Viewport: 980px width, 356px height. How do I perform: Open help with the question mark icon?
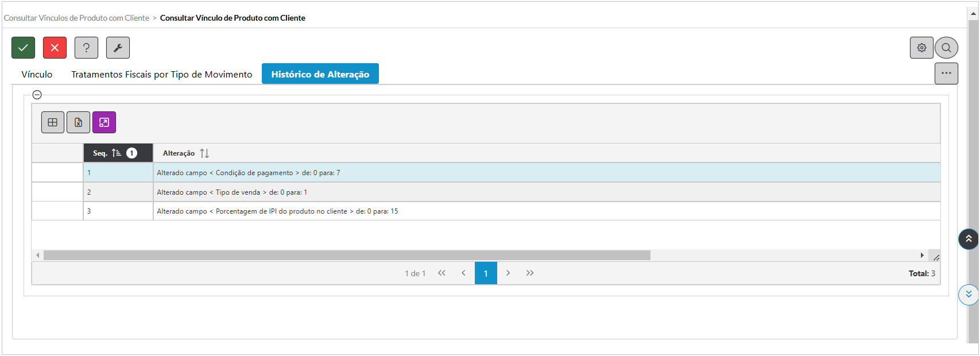[86, 48]
